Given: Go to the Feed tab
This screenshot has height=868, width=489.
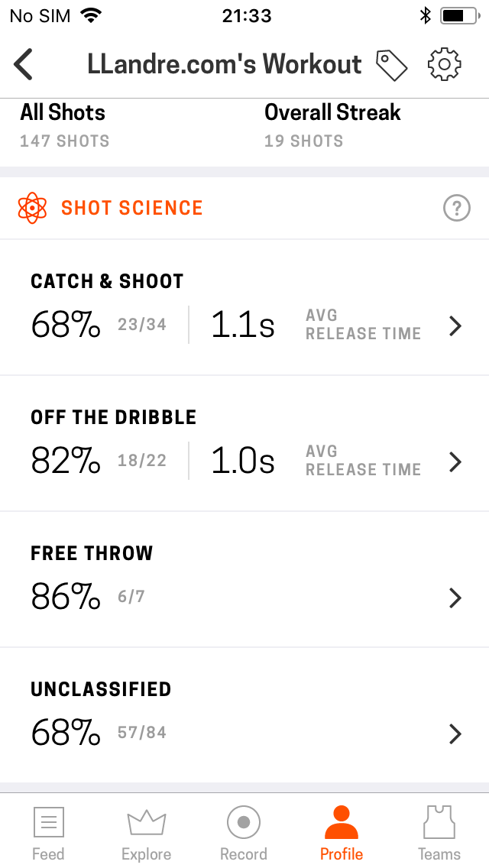Looking at the screenshot, I should [x=48, y=833].
